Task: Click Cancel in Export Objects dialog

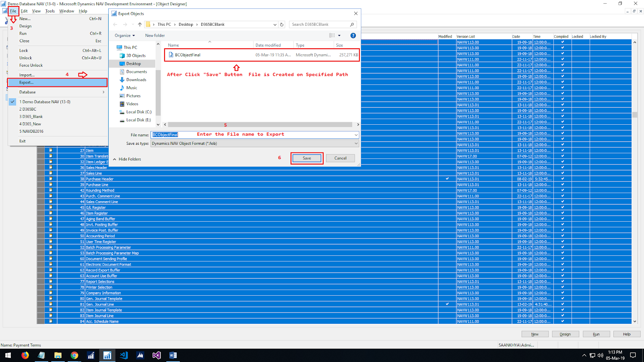Action: coord(341,158)
